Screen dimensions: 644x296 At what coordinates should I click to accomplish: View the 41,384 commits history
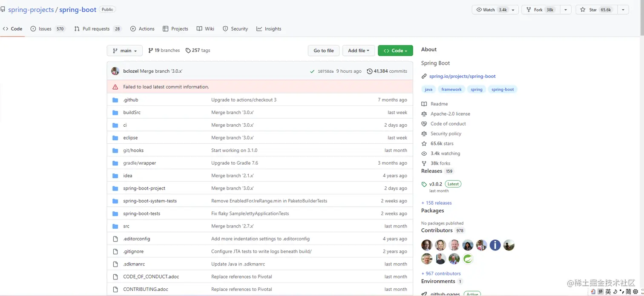(387, 71)
